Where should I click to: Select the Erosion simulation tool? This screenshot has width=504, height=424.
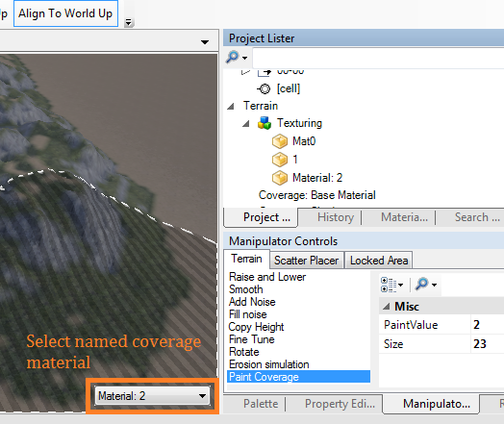(x=269, y=364)
